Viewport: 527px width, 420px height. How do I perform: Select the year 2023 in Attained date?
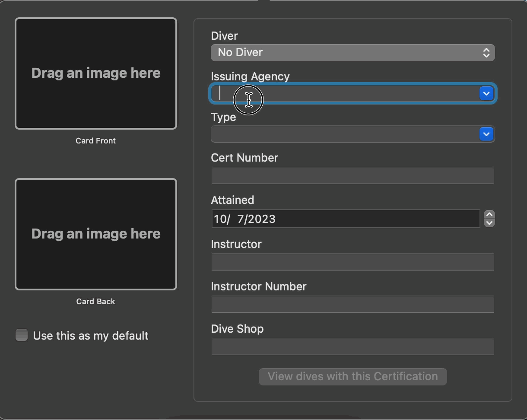coord(262,219)
